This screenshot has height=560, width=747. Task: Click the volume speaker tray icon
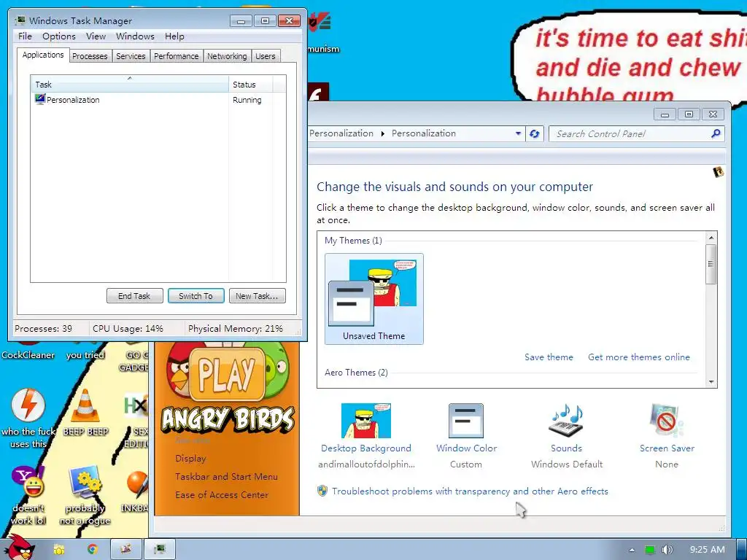pyautogui.click(x=667, y=550)
